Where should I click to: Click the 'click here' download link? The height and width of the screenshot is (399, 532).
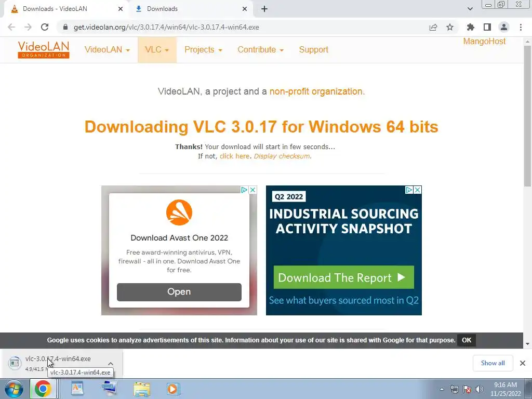pyautogui.click(x=234, y=156)
